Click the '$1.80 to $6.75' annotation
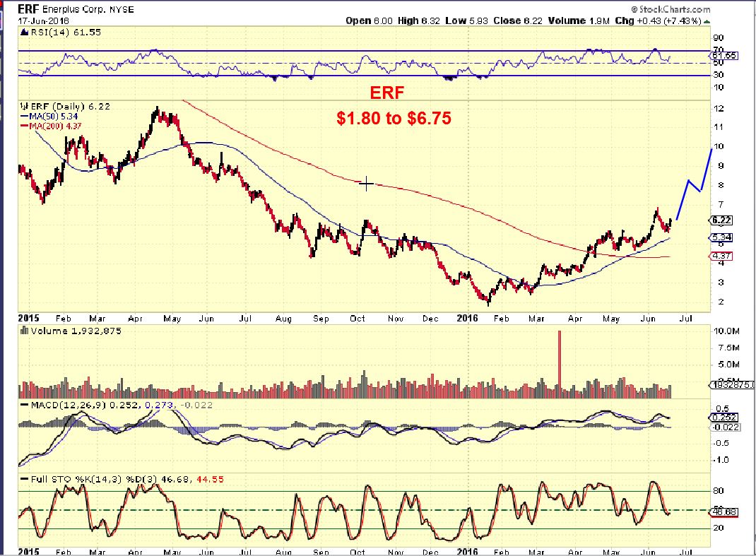The height and width of the screenshot is (556, 756). coord(394,118)
